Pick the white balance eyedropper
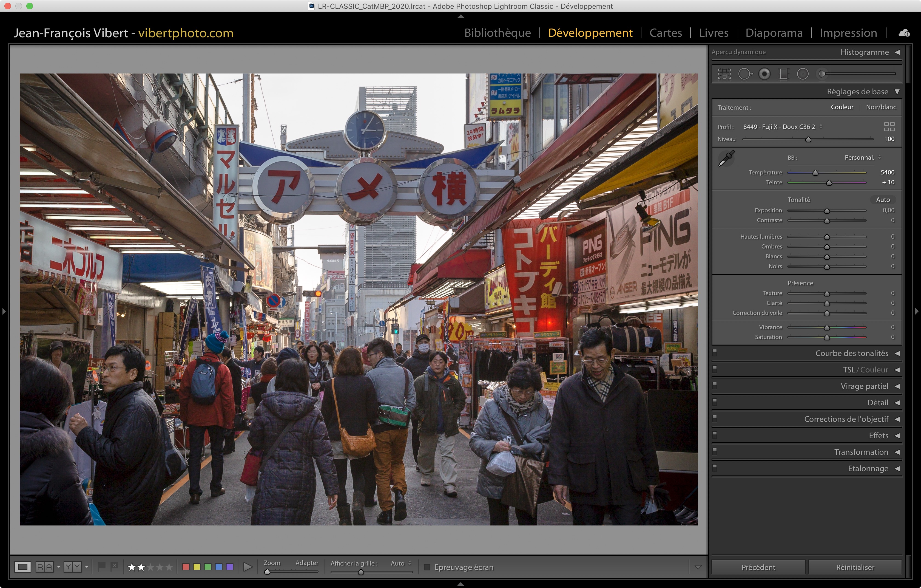The width and height of the screenshot is (921, 588). 726,158
